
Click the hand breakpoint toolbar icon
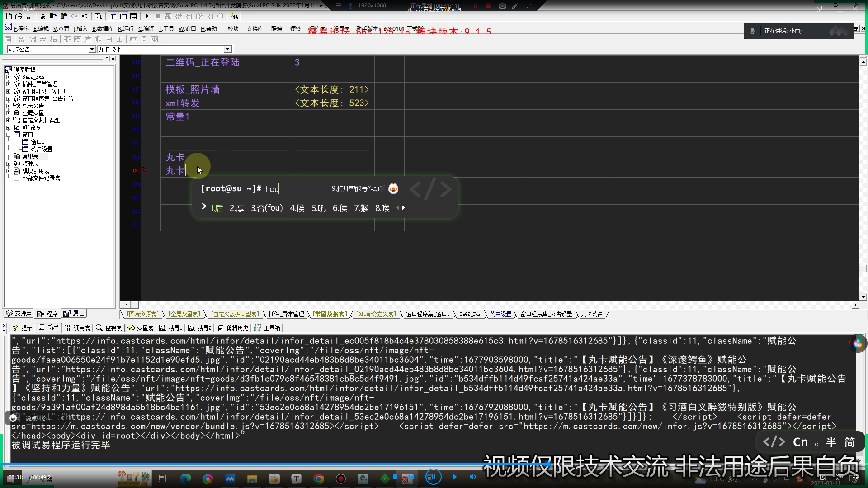(x=220, y=16)
